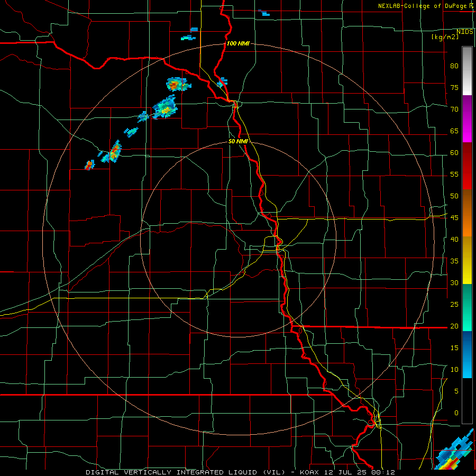Click the 55 value on the color scale

pos(454,174)
